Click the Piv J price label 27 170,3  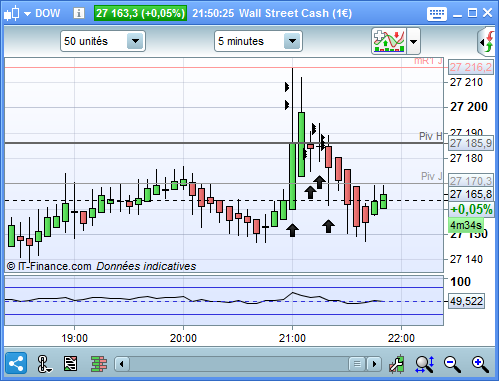click(471, 181)
